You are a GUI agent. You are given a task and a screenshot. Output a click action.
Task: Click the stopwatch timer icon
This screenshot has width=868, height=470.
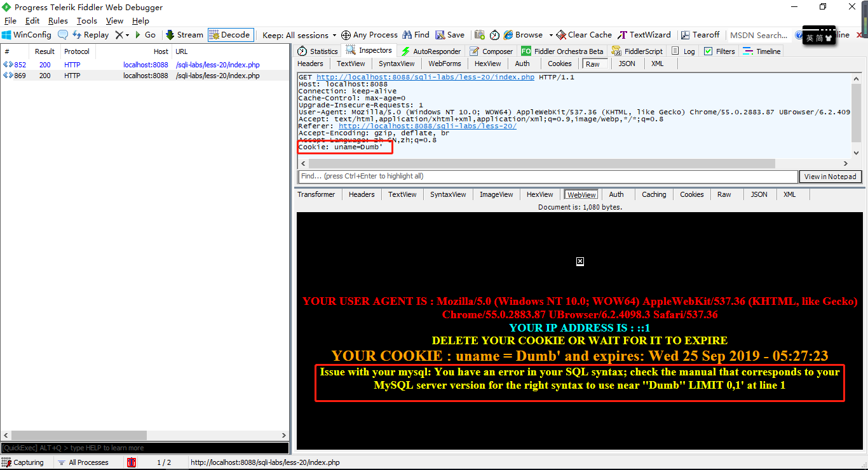click(x=494, y=35)
